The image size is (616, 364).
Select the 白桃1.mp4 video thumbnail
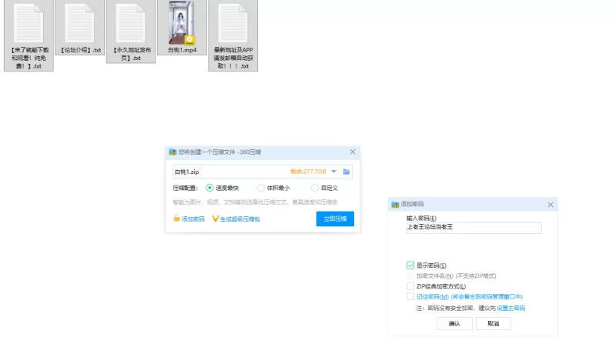(x=182, y=23)
